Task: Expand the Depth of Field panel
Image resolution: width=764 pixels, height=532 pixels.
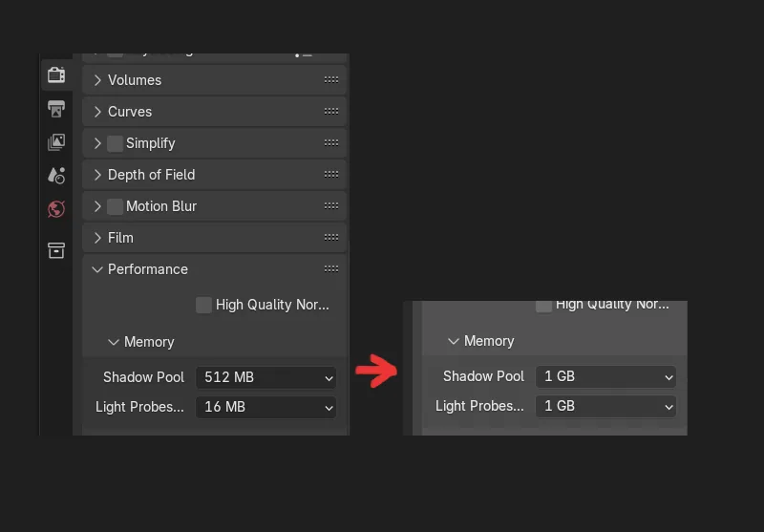Action: (97, 175)
